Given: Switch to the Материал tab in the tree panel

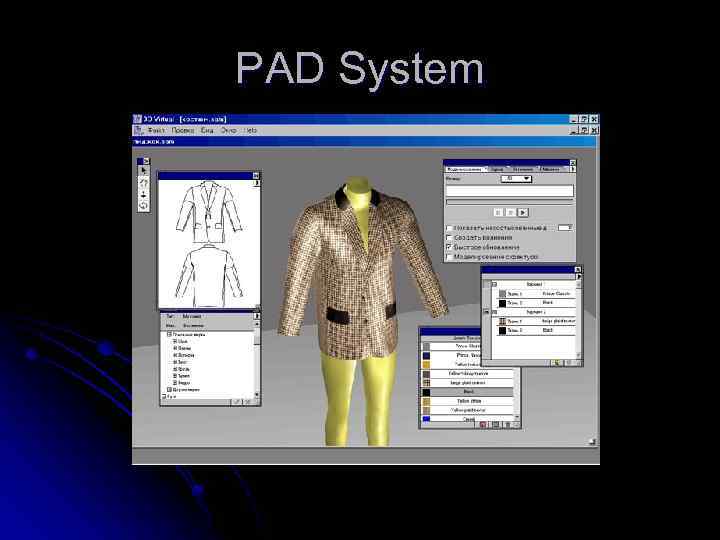Looking at the screenshot, I should point(192,316).
